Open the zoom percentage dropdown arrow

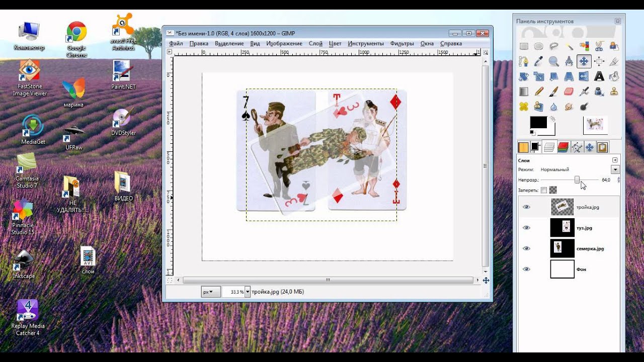click(x=248, y=292)
